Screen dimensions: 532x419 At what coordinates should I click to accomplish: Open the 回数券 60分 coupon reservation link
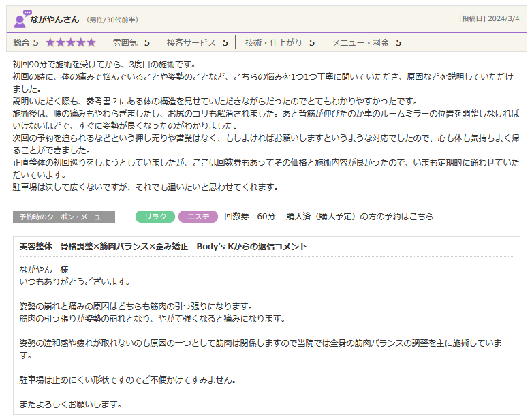328,217
